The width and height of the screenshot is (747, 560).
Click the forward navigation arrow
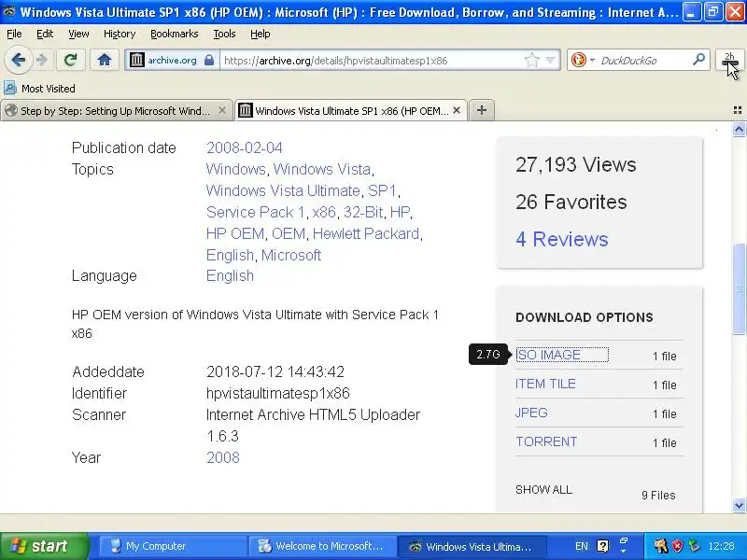tap(42, 60)
